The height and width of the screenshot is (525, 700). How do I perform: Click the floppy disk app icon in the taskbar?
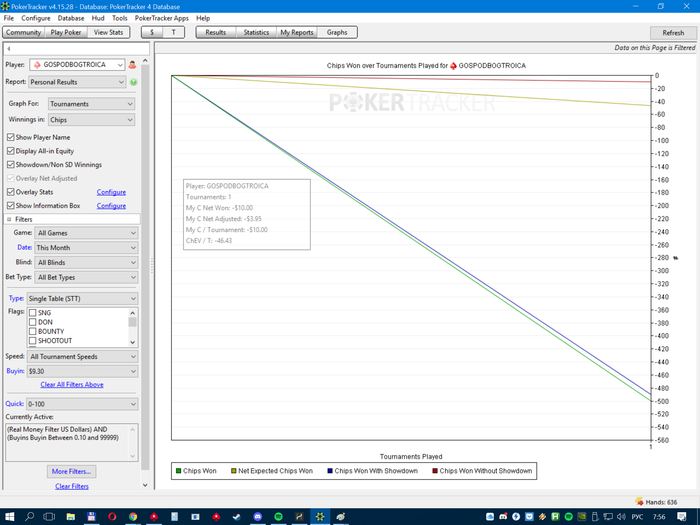pos(92,517)
